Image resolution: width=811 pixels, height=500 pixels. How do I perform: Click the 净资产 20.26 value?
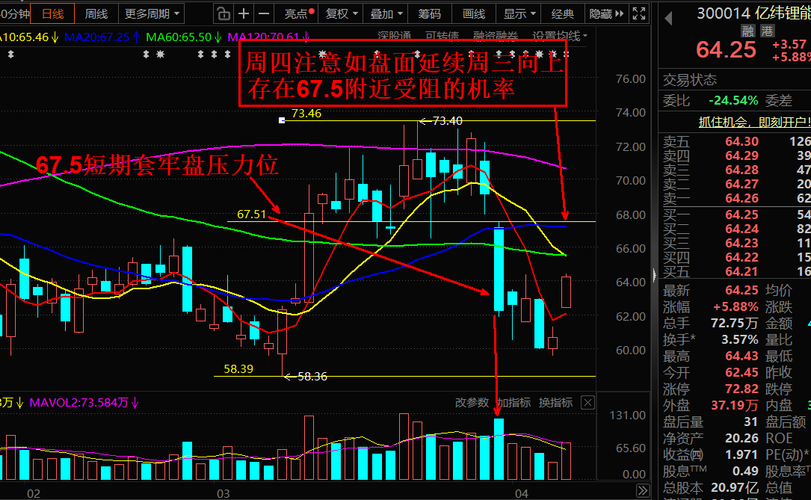pyautogui.click(x=742, y=438)
